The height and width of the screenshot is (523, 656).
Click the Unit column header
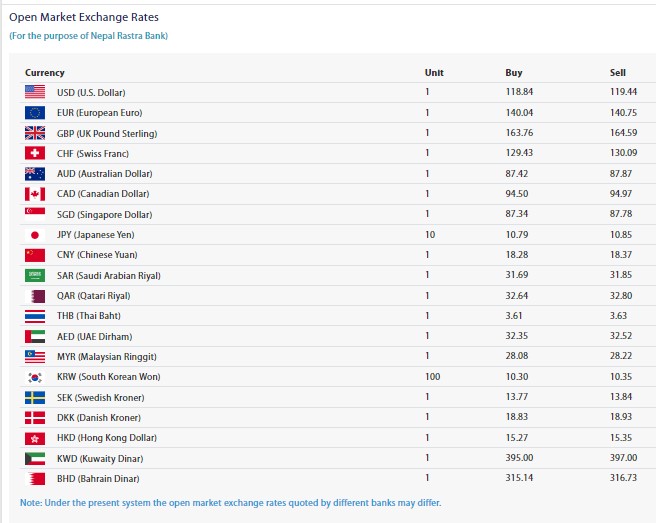click(434, 73)
